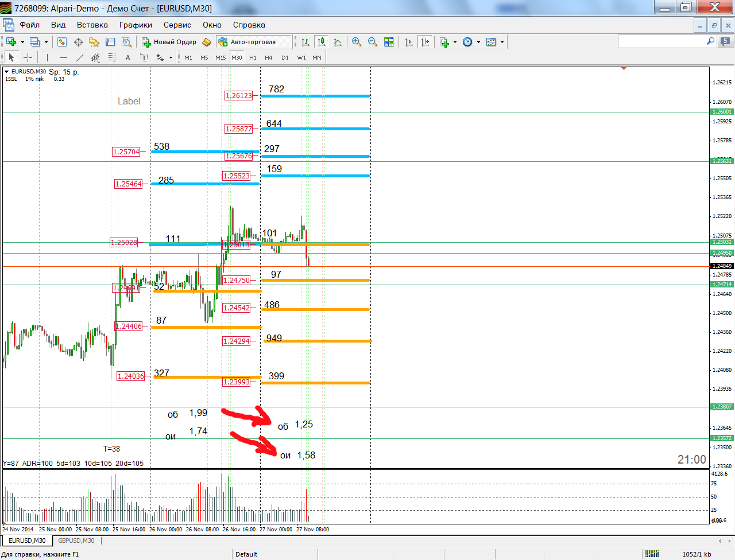
Task: Open the indicators list icon
Action: [x=444, y=42]
